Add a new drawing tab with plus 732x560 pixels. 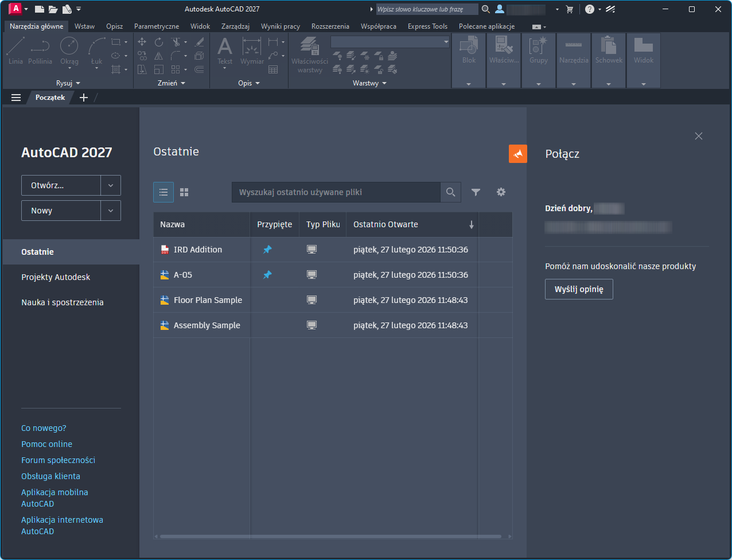point(84,98)
